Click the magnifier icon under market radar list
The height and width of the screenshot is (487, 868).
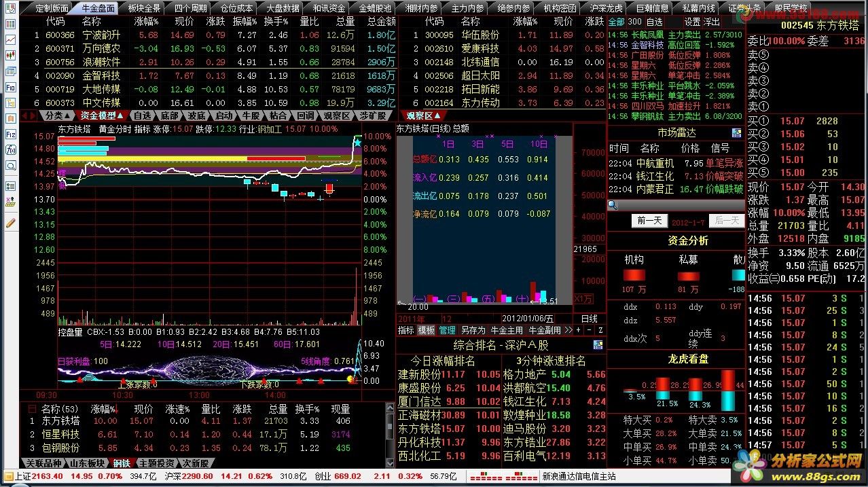[x=612, y=204]
